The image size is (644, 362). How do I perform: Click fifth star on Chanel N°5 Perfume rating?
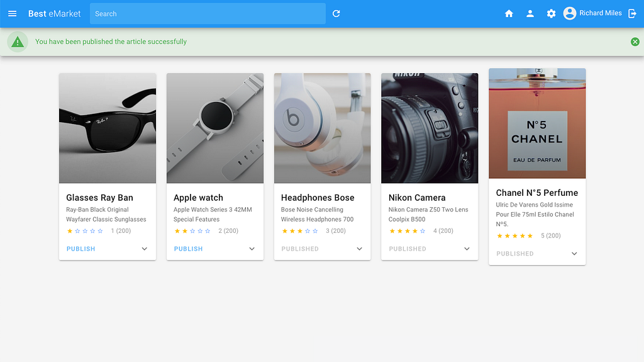530,236
